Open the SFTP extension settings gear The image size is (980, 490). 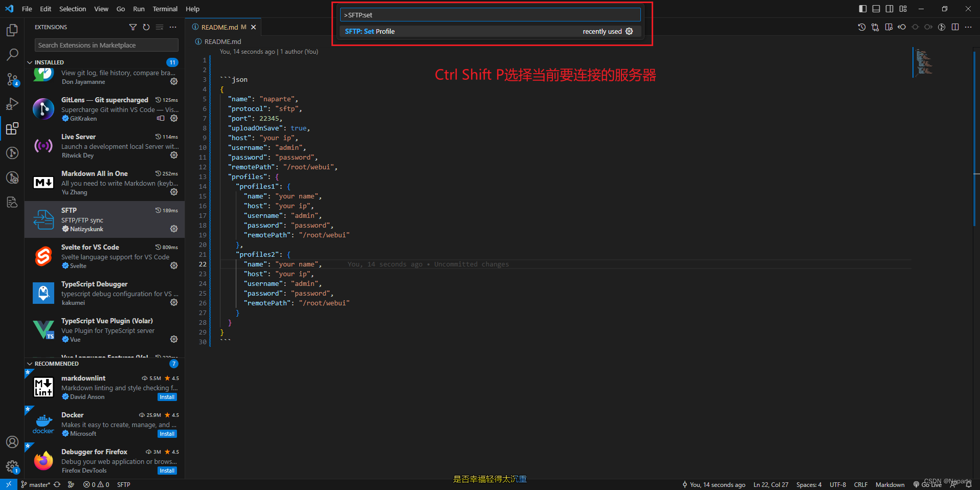coord(174,229)
